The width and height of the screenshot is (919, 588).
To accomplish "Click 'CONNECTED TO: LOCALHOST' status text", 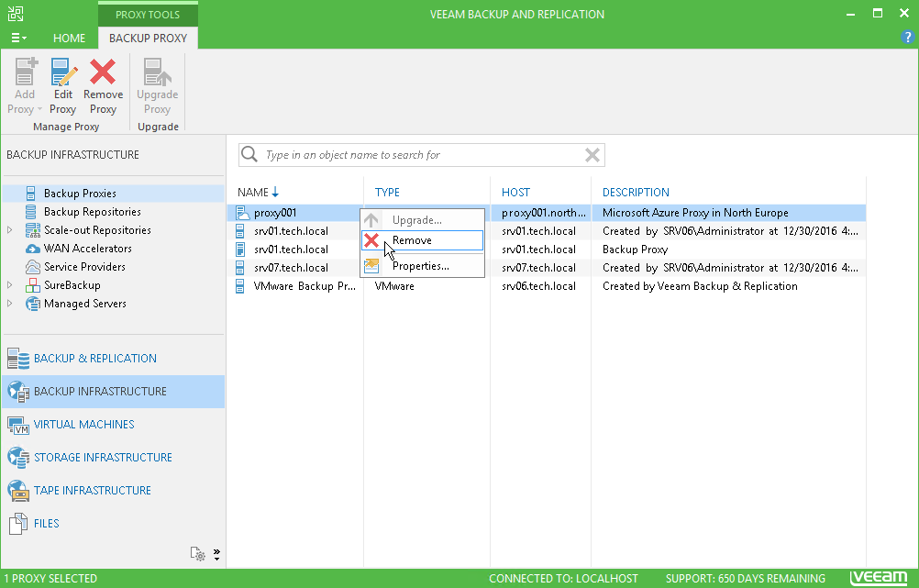I will (x=563, y=579).
